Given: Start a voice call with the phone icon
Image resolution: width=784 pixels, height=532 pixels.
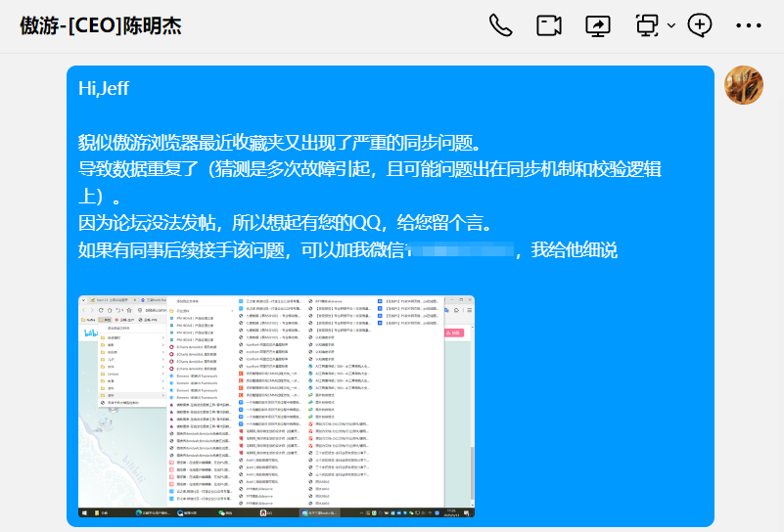Looking at the screenshot, I should tap(500, 25).
